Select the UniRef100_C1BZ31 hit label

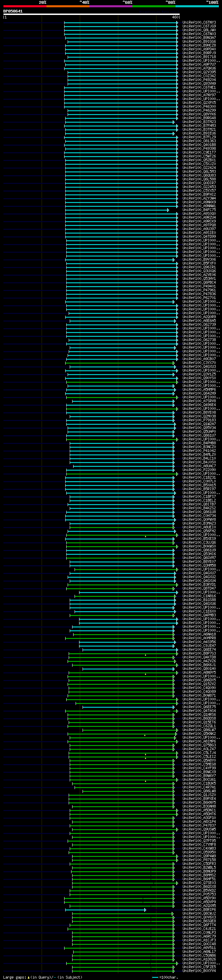199,477
